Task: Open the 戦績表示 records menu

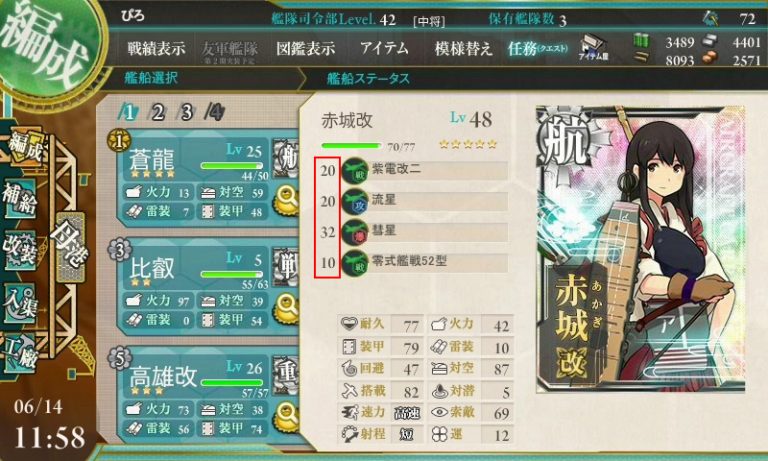Action: (156, 49)
